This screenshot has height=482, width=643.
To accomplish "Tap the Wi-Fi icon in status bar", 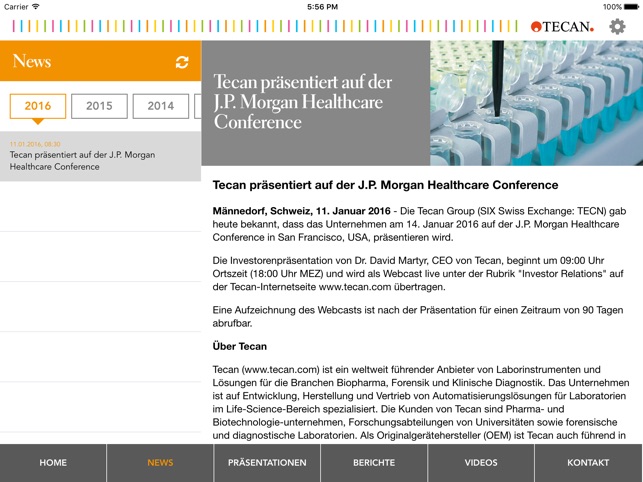I will tap(36, 7).
